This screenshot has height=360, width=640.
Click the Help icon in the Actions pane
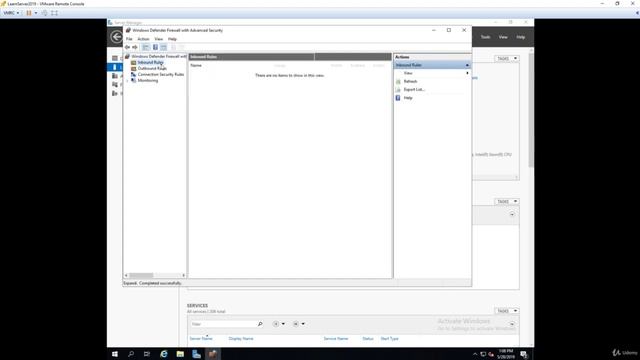398,98
